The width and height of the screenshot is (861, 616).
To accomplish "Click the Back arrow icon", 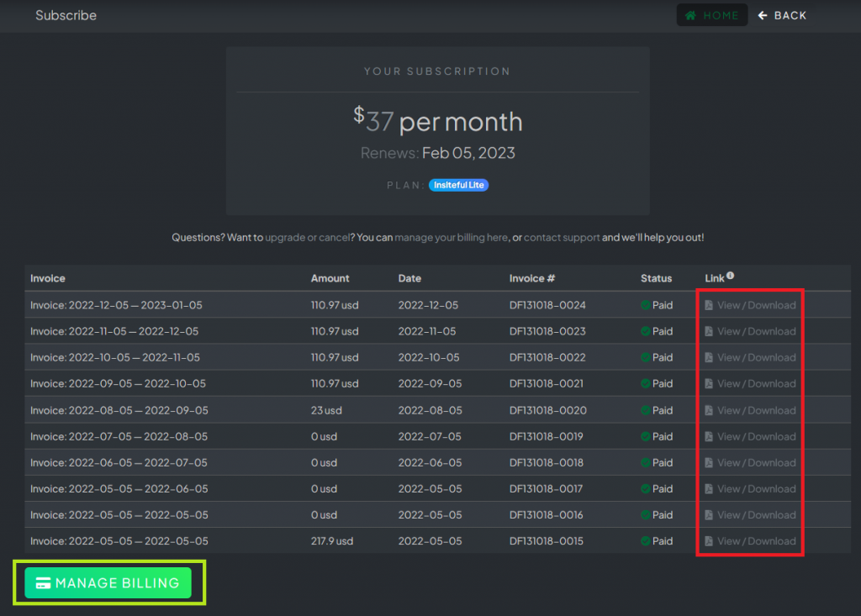I will [x=762, y=15].
